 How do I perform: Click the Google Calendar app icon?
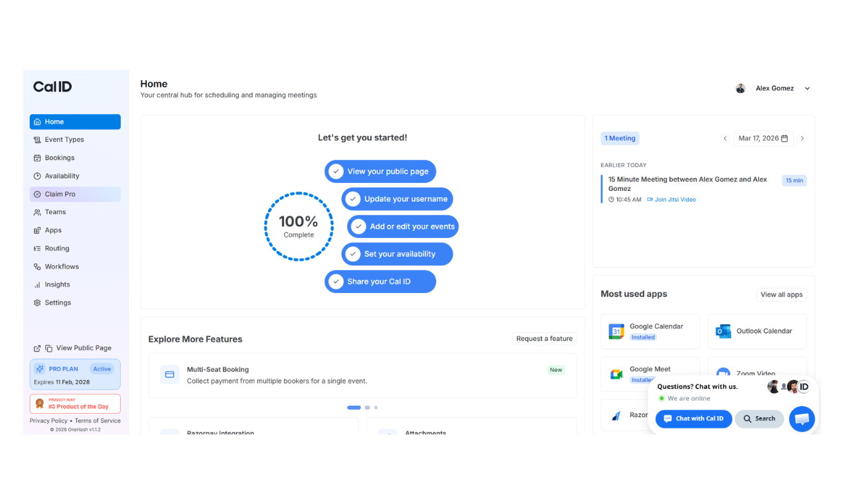[617, 332]
